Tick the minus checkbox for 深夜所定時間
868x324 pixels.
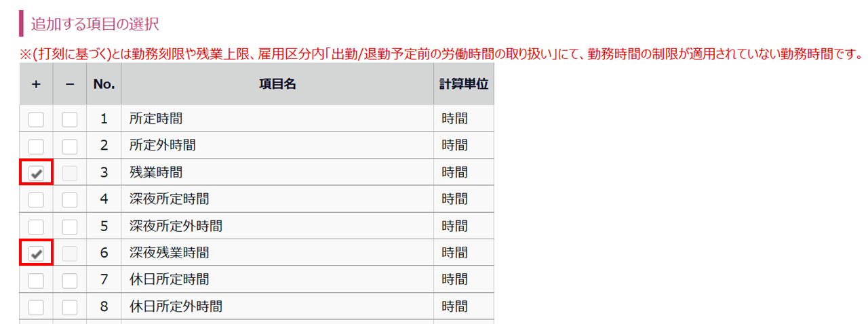pos(70,199)
